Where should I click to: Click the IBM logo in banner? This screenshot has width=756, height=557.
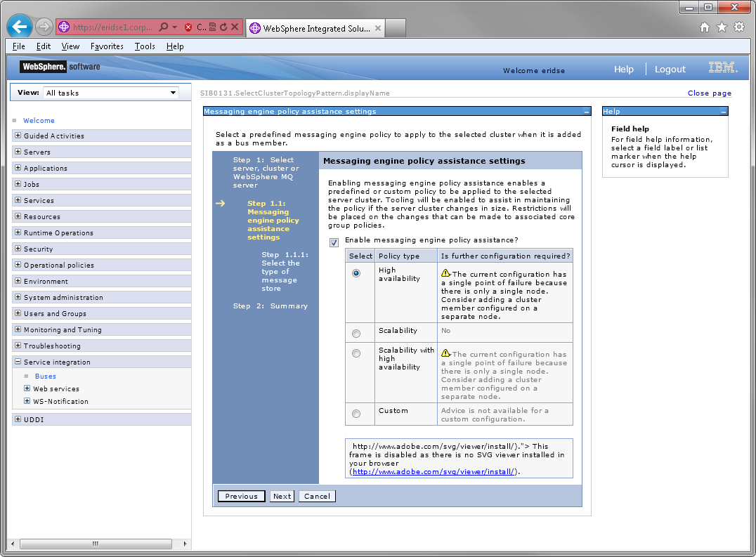click(723, 67)
